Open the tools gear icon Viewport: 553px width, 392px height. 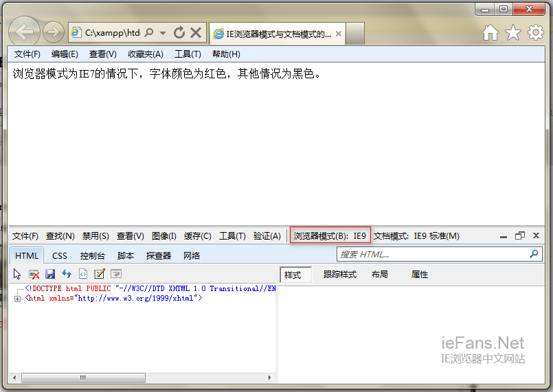click(535, 32)
